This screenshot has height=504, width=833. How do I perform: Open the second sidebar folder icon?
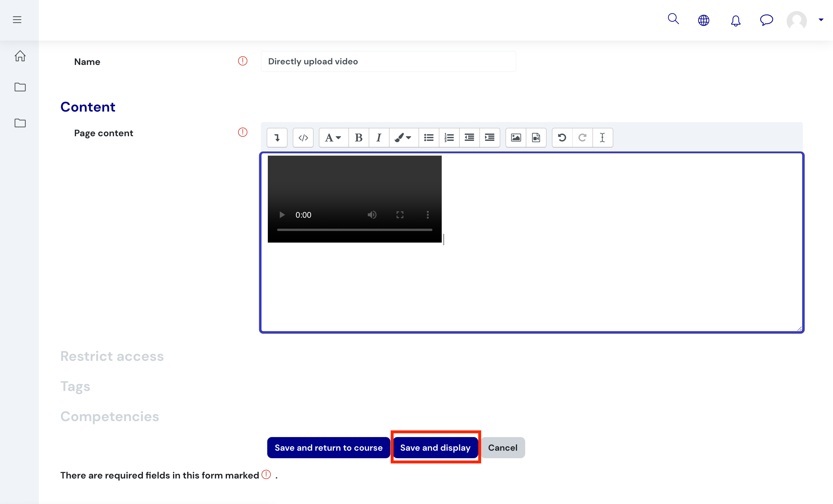(x=20, y=123)
